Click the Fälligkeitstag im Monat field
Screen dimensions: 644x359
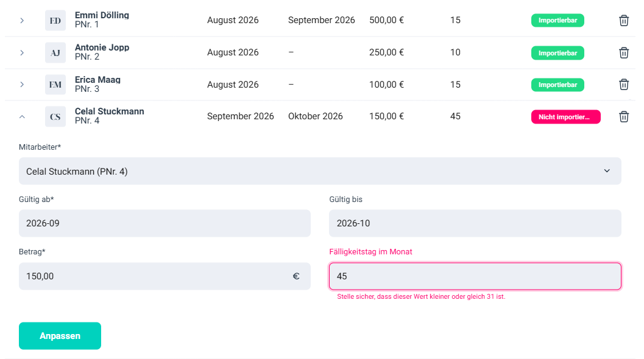[475, 276]
